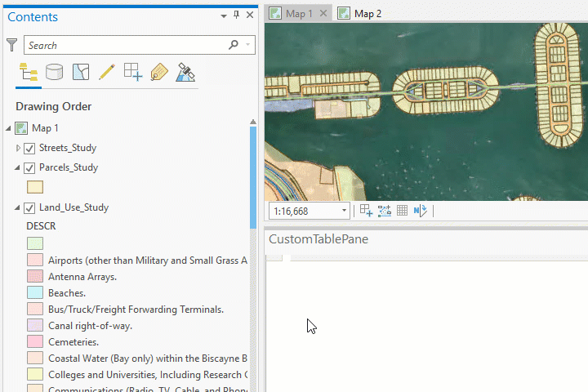
Task: Click the Coastal Water symbol swatch
Action: (35, 358)
